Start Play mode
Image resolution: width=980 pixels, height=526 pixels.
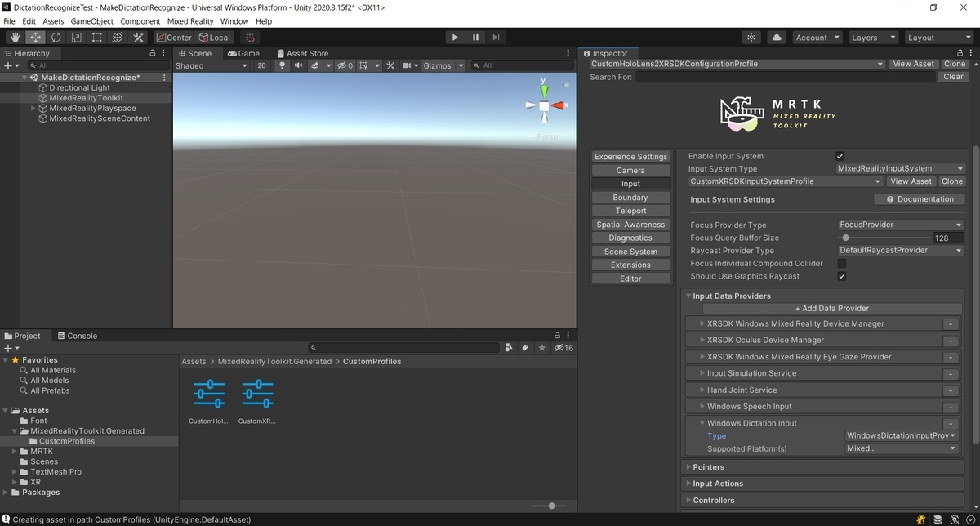click(455, 38)
